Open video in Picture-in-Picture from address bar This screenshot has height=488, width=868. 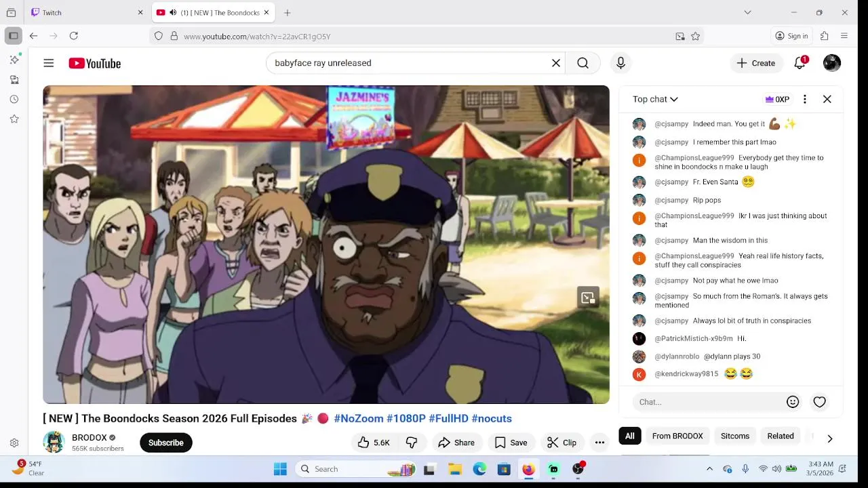[x=680, y=36]
